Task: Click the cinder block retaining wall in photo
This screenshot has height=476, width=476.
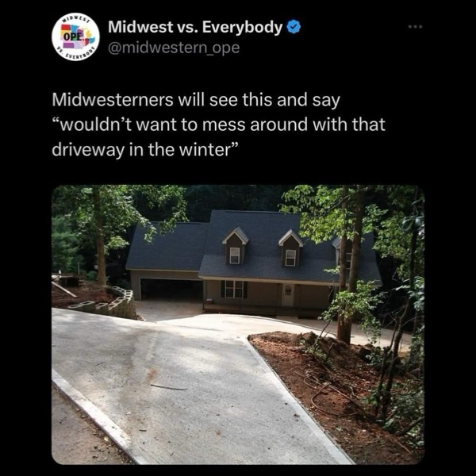Action: click(105, 304)
